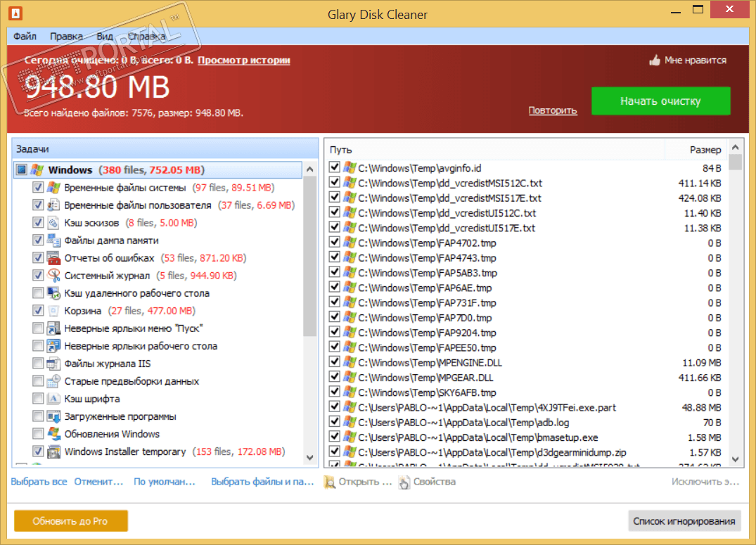The width and height of the screenshot is (756, 545).
Task: Click the Неверные ярлыки меню "Пуск" icon
Action: pyautogui.click(x=53, y=328)
